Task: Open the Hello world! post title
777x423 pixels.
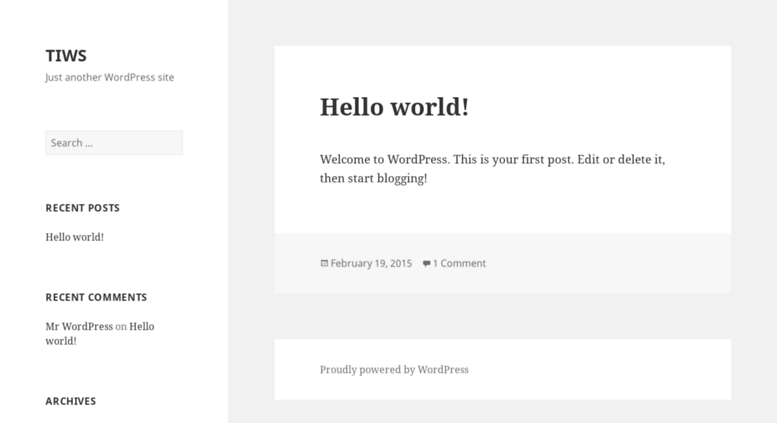Action: [x=394, y=106]
